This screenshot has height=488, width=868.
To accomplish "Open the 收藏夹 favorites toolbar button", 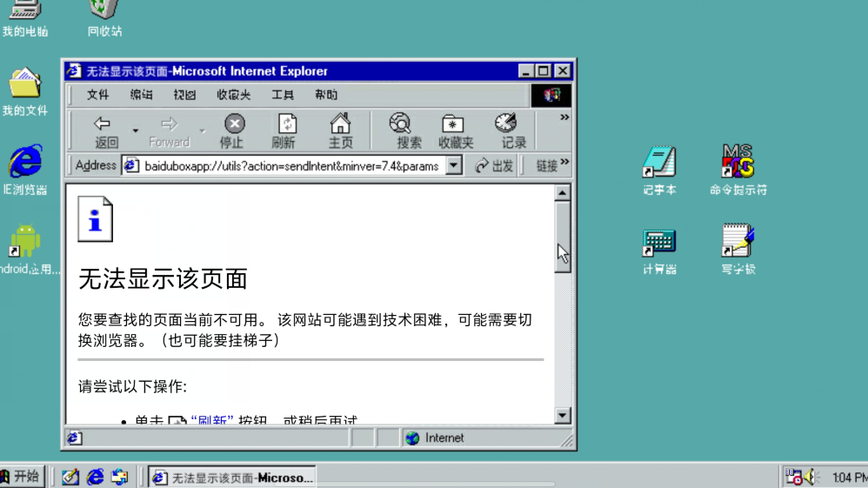I will click(455, 130).
